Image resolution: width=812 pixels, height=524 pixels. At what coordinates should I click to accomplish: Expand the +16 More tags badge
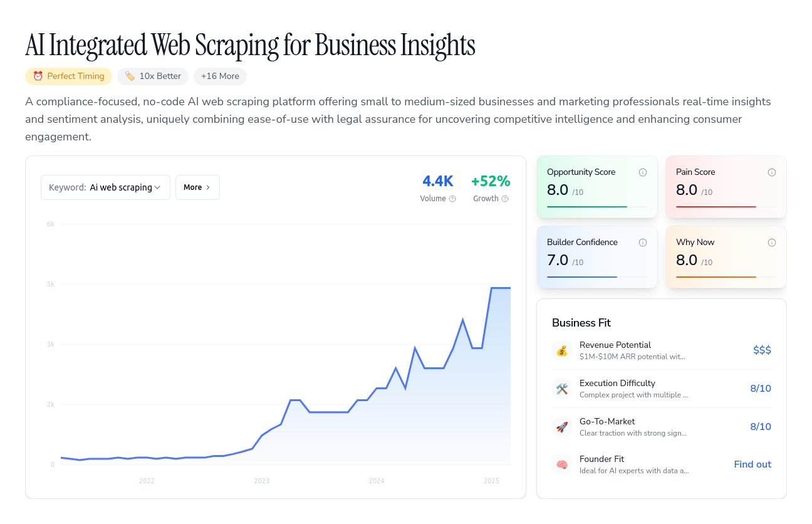(x=220, y=76)
